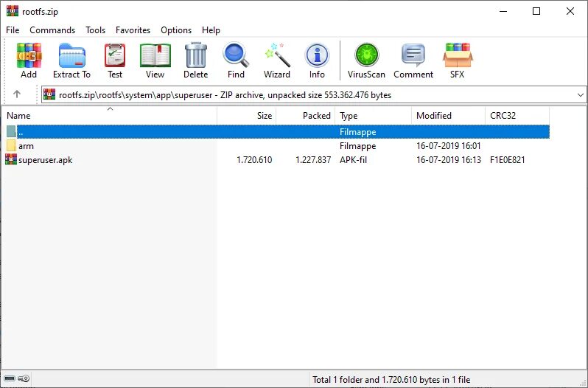Open the Commands menu
Viewport: 588px width, 388px height.
click(52, 30)
